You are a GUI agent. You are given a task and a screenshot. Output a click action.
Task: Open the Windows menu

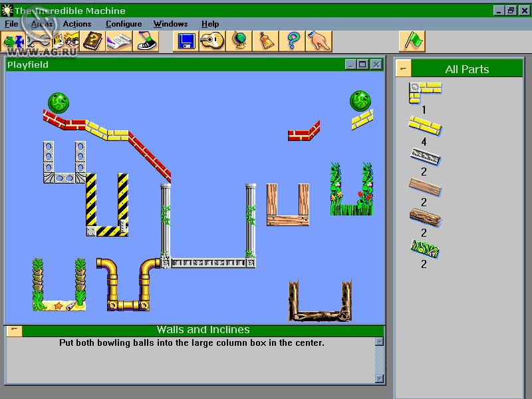(170, 24)
